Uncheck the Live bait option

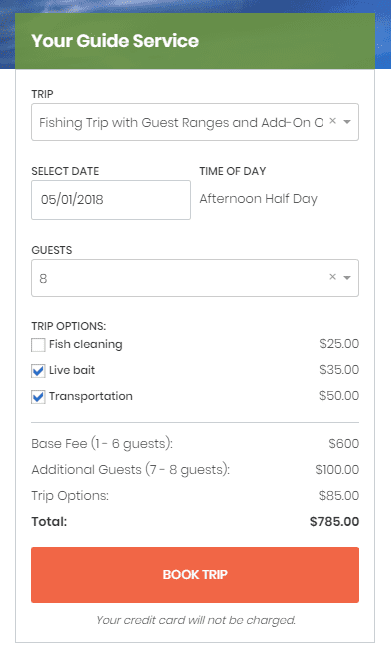[x=38, y=371]
